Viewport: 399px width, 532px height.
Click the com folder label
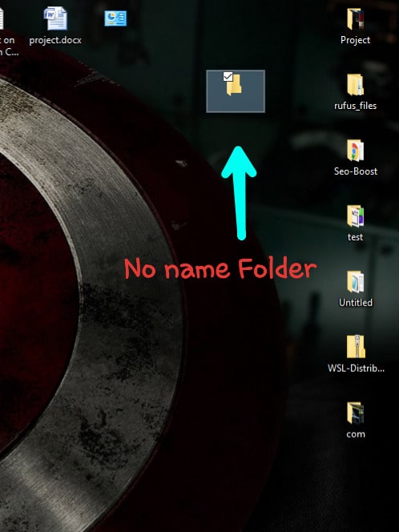pyautogui.click(x=356, y=434)
